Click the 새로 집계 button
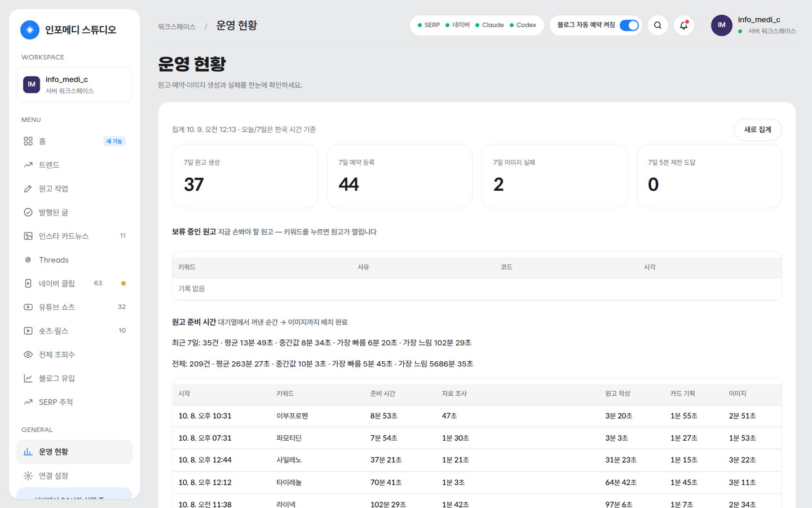 [x=757, y=130]
